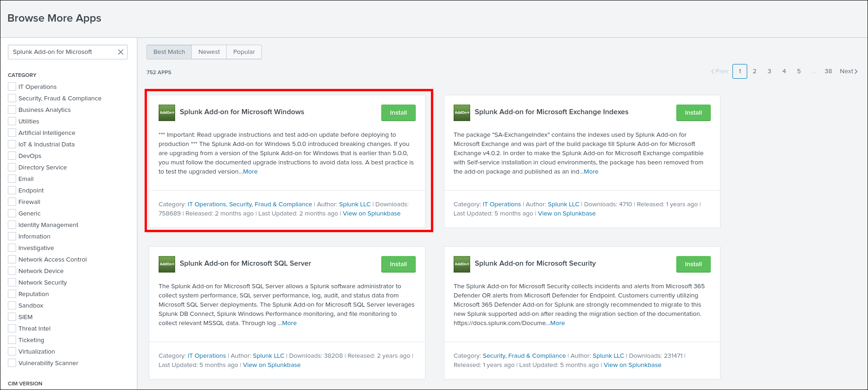This screenshot has height=390, width=868.
Task: View Microsoft Windows add-on on Splunkbase
Action: [372, 214]
